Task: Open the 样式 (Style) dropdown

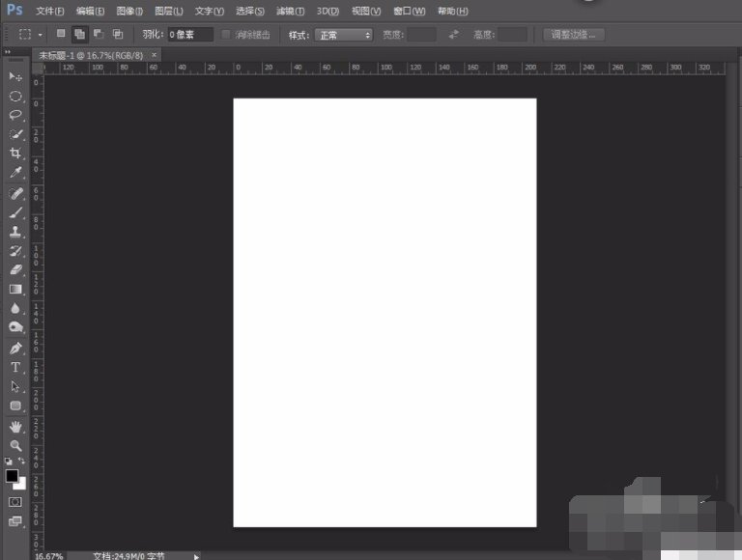Action: click(343, 35)
